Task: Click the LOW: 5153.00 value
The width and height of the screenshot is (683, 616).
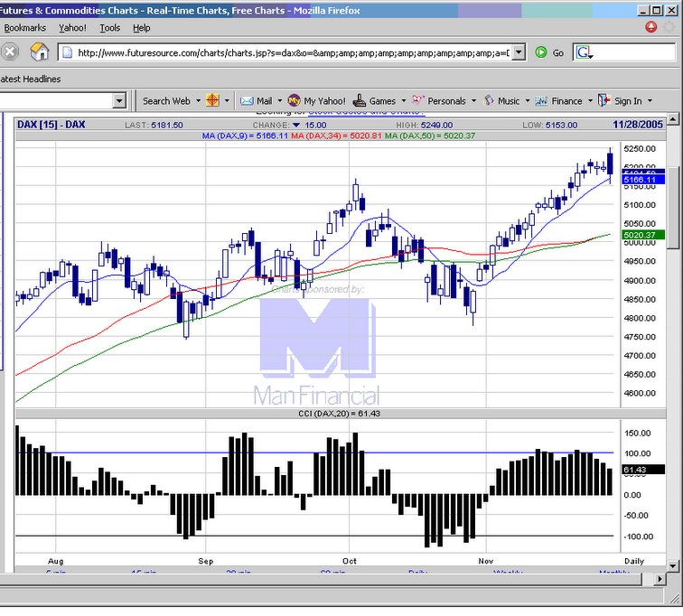Action: [x=549, y=126]
